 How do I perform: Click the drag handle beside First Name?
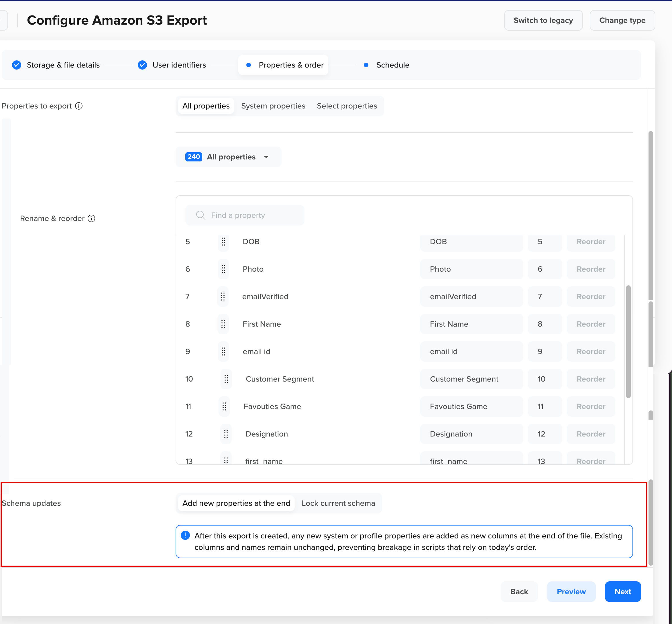(223, 324)
